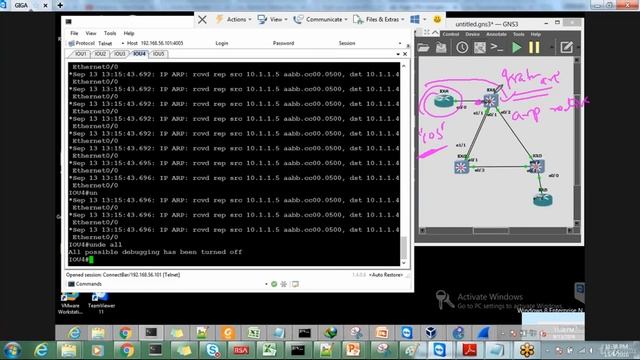Click terminal vertical scrollbar thumb
Screen dimensions: 640x360
click(x=404, y=248)
